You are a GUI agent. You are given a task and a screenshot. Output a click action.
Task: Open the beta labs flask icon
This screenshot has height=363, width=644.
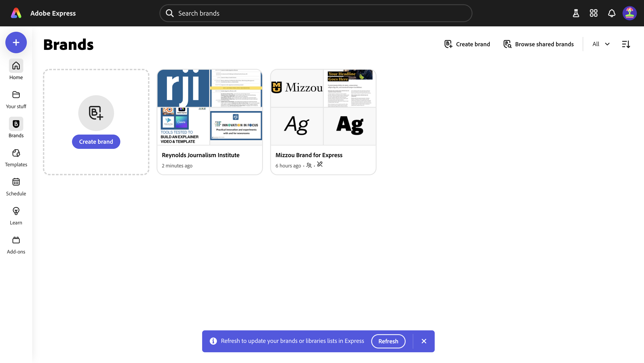pos(576,13)
